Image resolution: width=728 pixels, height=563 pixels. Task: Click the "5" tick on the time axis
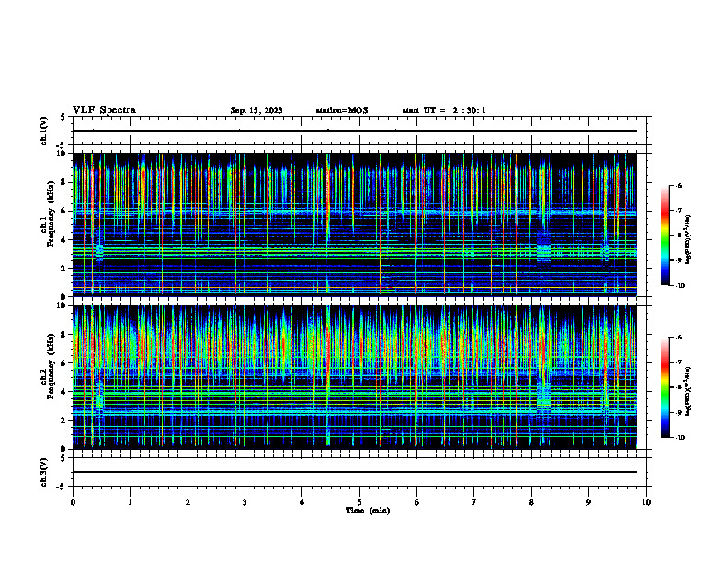point(359,502)
